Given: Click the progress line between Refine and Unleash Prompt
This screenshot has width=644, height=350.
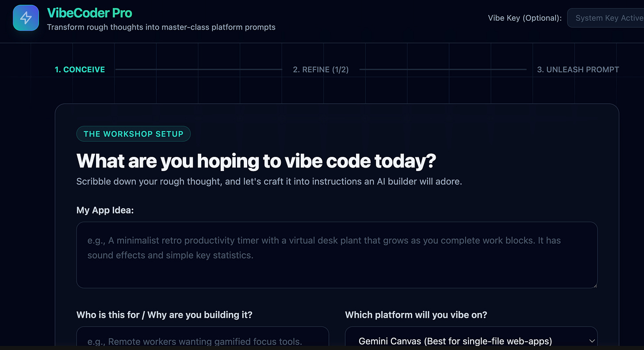Looking at the screenshot, I should [443, 69].
